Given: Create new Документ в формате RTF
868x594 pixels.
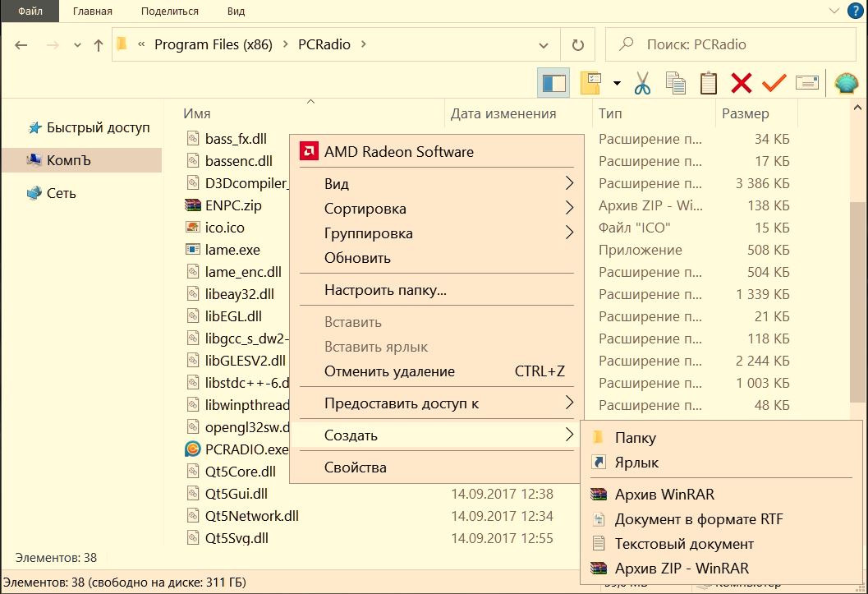Looking at the screenshot, I should click(x=721, y=519).
